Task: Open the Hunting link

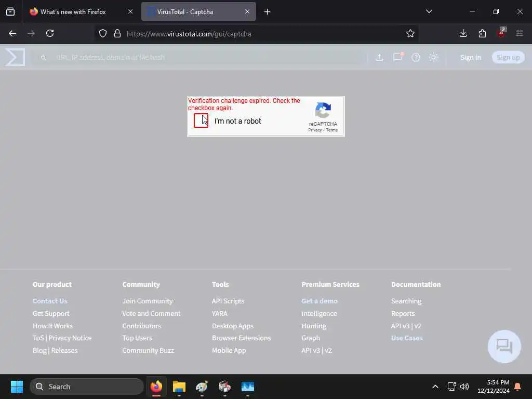Action: [x=314, y=326]
